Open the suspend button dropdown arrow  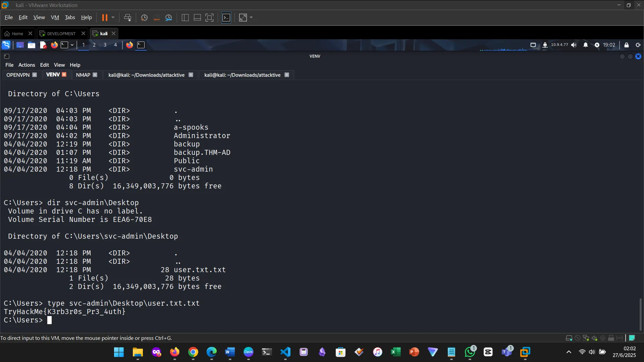tap(113, 17)
